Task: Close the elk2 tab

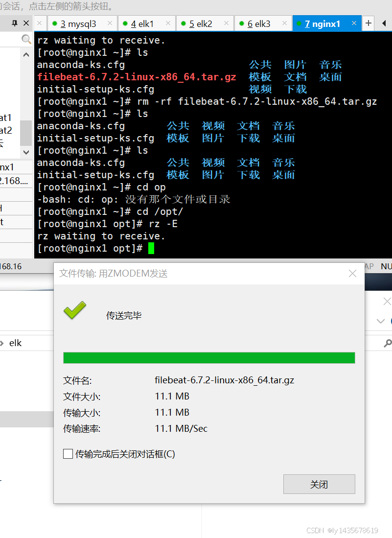Action: point(227,23)
